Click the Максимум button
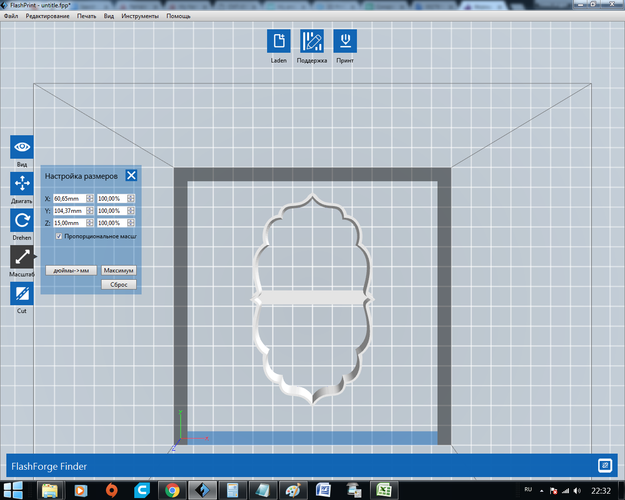 pos(118,270)
